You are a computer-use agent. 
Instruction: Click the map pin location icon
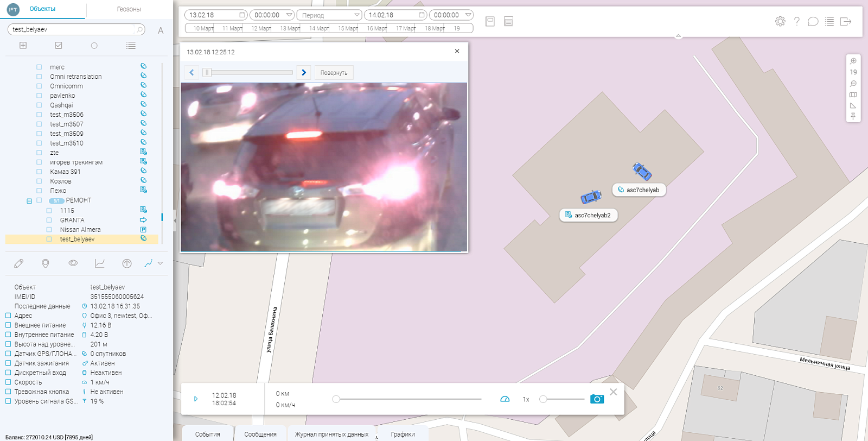tap(46, 263)
